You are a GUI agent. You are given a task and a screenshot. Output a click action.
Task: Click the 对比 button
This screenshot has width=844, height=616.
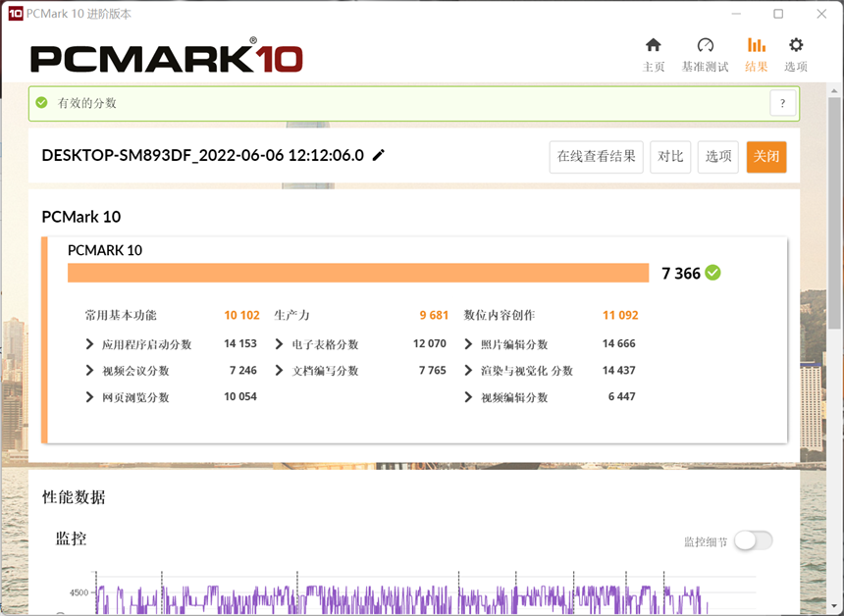(670, 157)
